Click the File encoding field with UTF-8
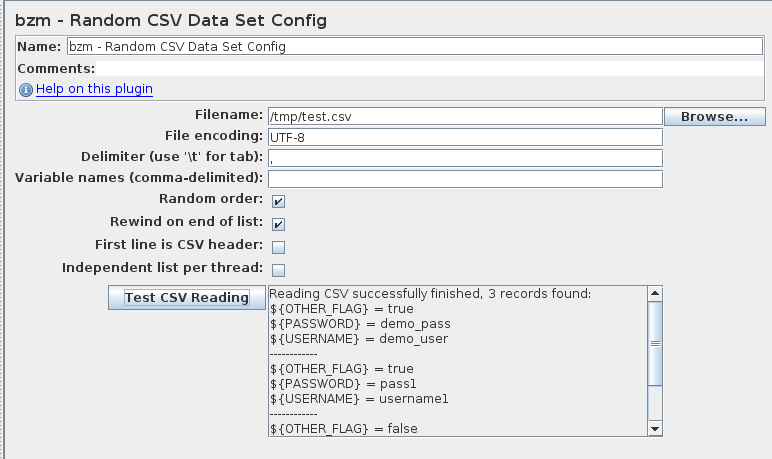This screenshot has height=459, width=772. pyautogui.click(x=465, y=137)
